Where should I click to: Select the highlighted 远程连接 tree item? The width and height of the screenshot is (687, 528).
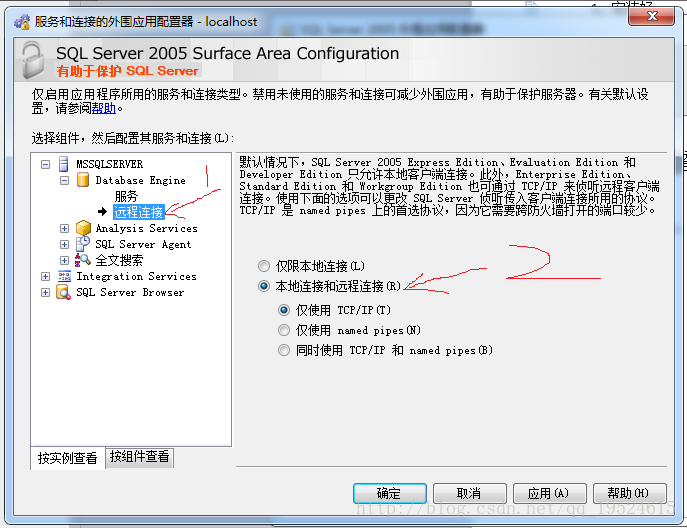[x=138, y=212]
